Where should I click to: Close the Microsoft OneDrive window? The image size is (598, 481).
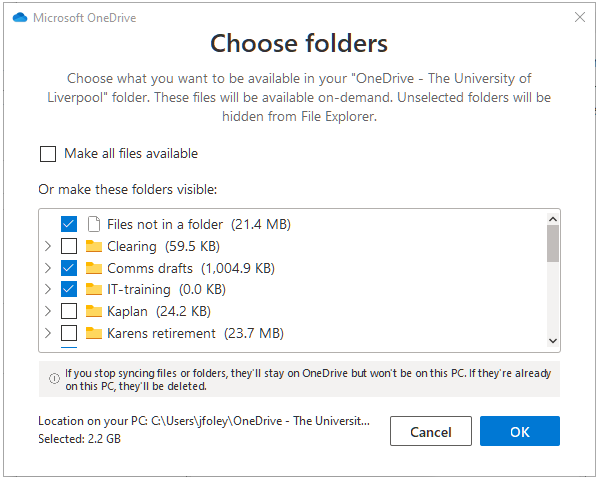tap(580, 17)
